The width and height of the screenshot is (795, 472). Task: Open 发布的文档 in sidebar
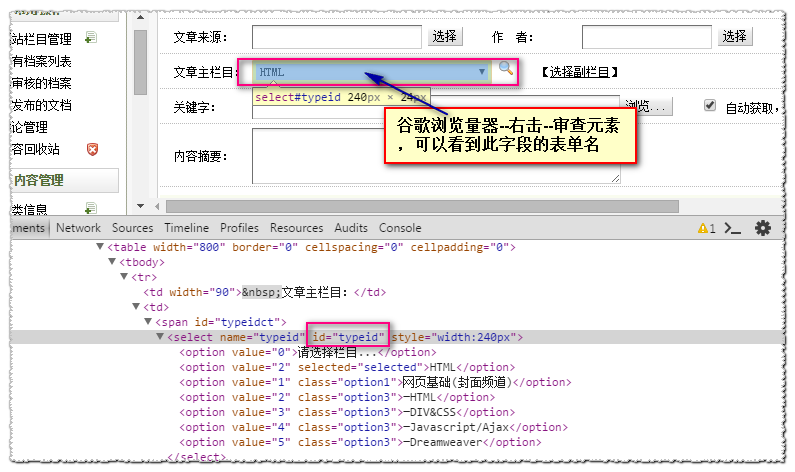coord(42,105)
